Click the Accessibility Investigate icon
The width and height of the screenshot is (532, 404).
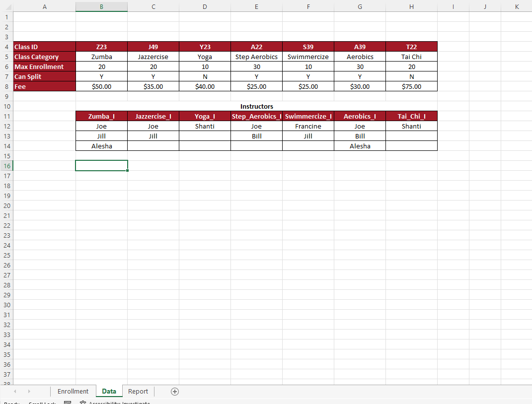point(82,402)
